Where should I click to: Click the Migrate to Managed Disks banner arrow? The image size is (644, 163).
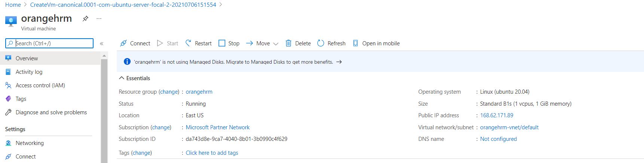339,62
